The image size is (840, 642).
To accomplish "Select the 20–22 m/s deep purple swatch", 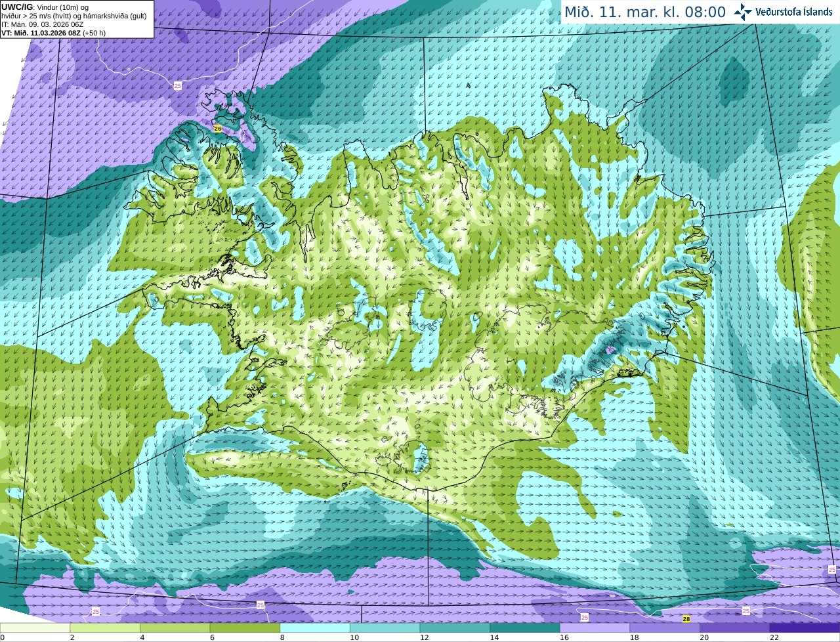I will pyautogui.click(x=735, y=628).
